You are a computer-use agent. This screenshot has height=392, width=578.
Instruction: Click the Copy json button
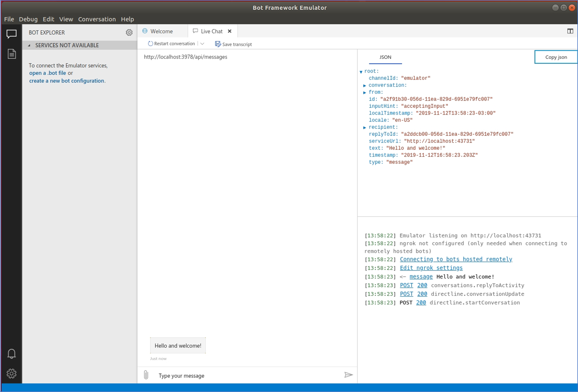tap(556, 57)
